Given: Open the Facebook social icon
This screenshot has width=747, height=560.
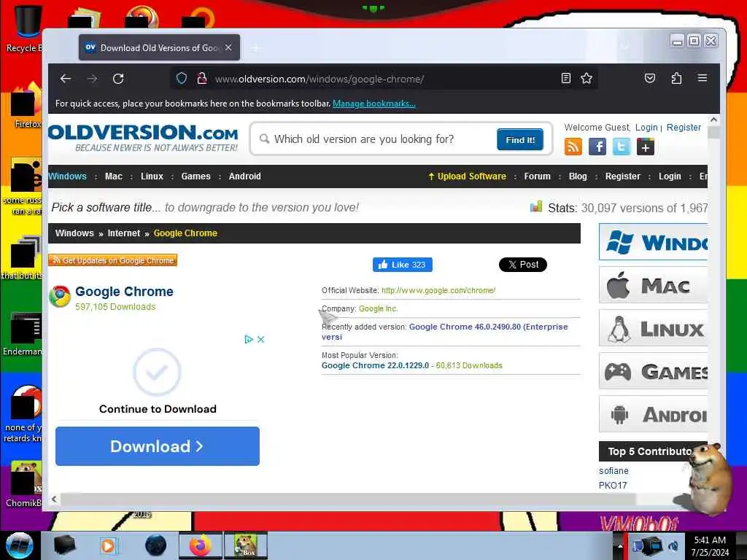Looking at the screenshot, I should pyautogui.click(x=597, y=147).
